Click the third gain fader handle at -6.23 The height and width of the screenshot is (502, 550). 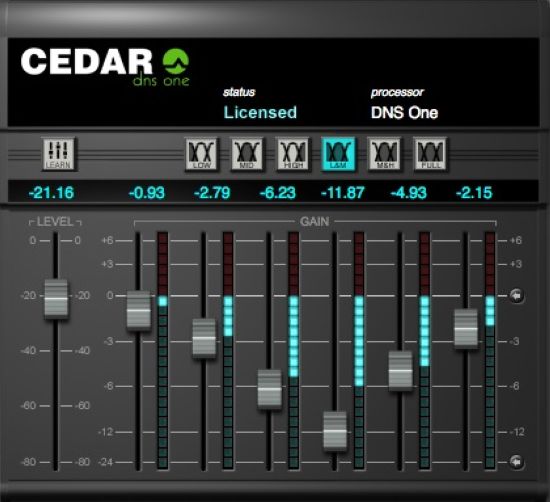coord(269,389)
